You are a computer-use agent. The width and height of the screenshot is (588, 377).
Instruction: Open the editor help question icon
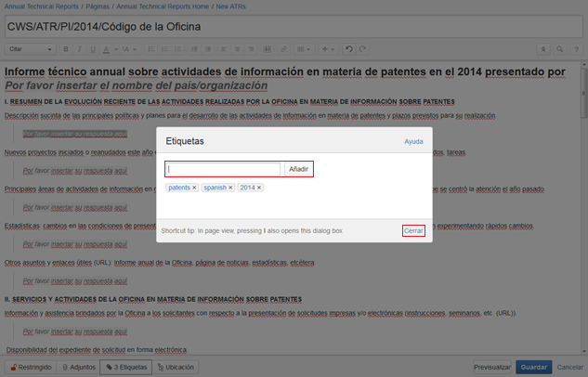click(x=575, y=48)
